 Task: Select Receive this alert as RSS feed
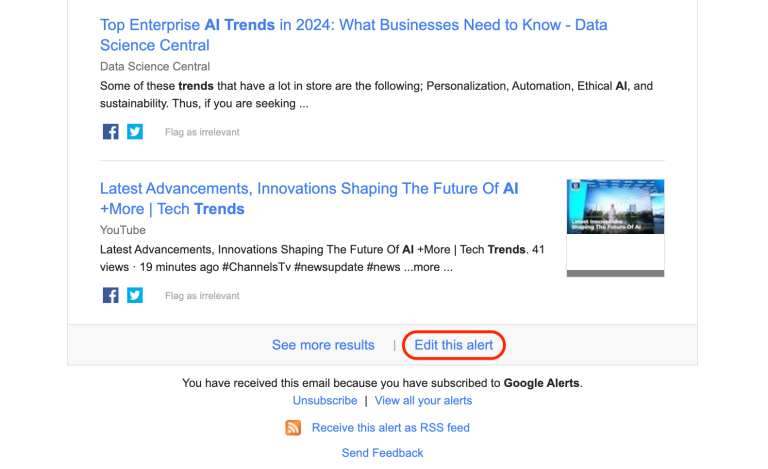coord(390,427)
